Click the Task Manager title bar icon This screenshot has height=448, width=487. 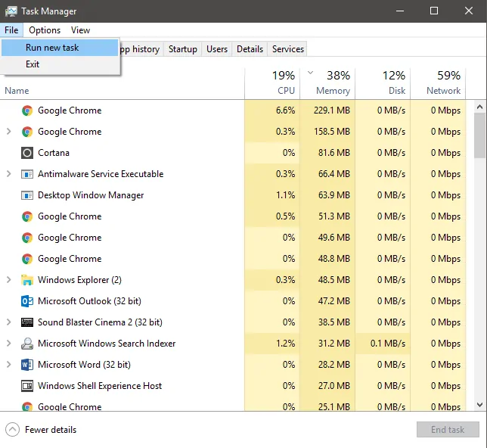(11, 11)
